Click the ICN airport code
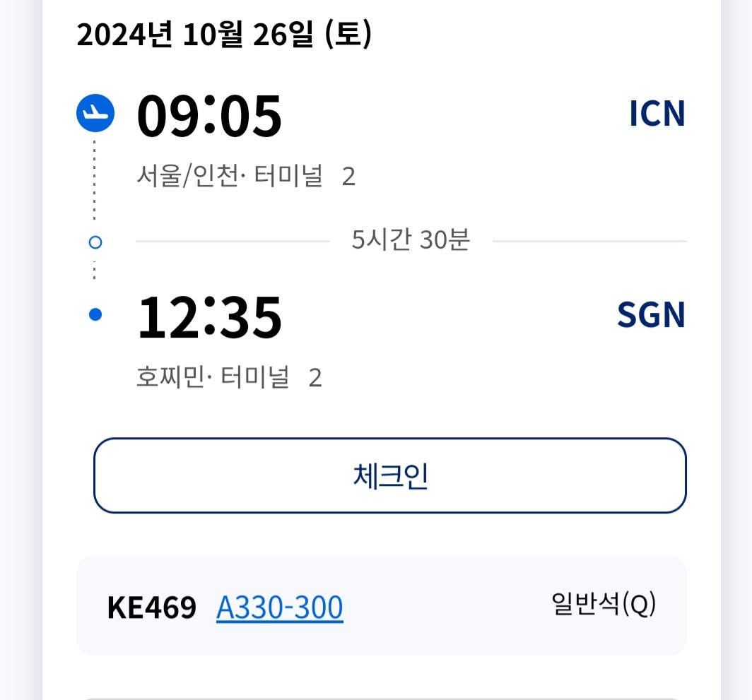Screen dimensions: 752x700 (657, 114)
